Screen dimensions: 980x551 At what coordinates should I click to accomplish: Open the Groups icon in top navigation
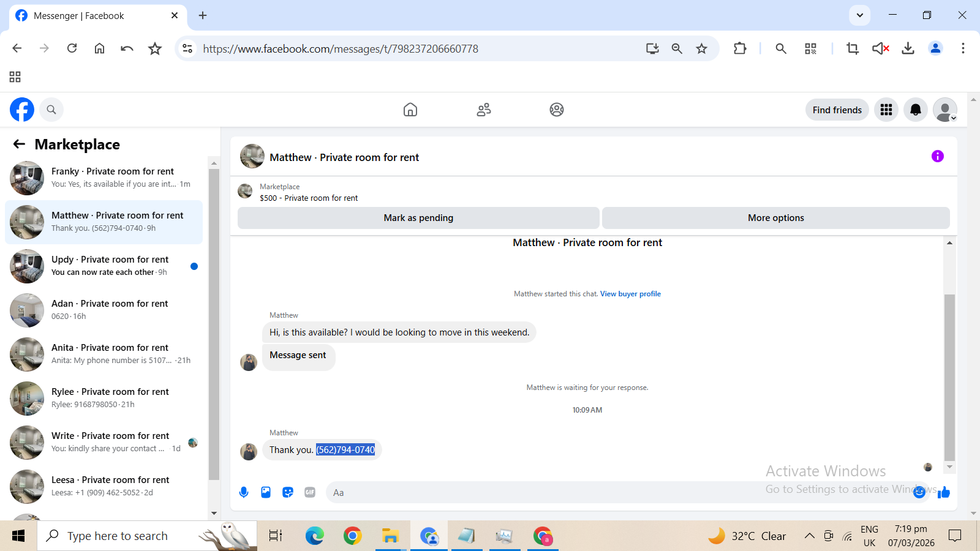tap(557, 110)
